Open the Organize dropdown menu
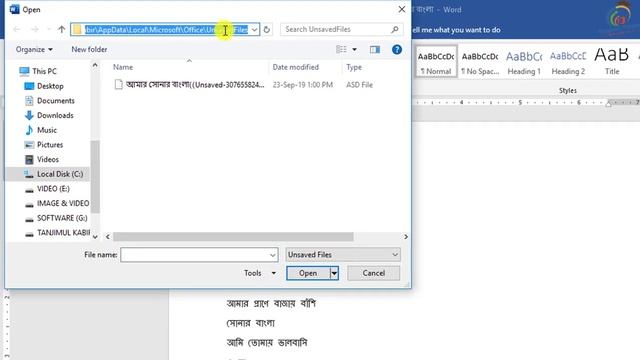This screenshot has height=360, width=640. pyautogui.click(x=34, y=49)
